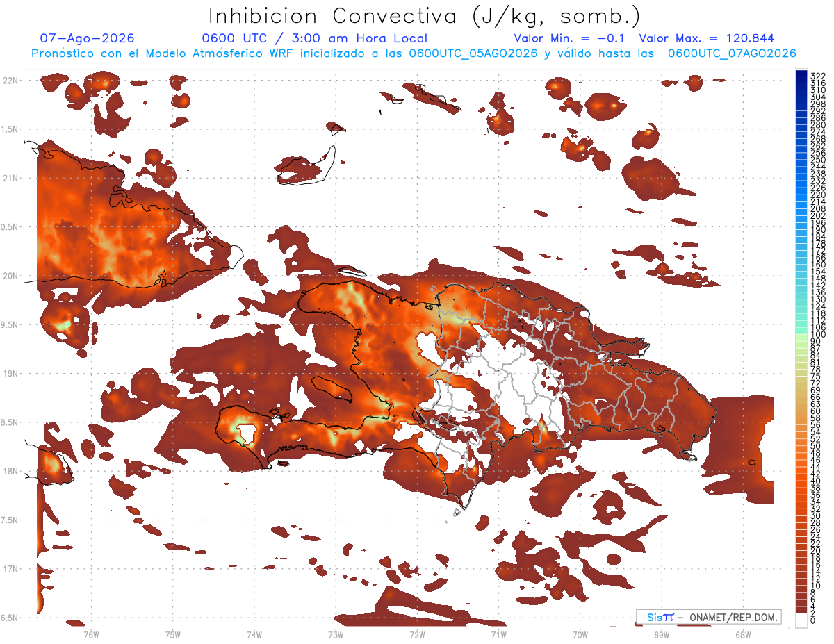Click the darkest blue swatch beside 322
834x644 pixels.
coord(801,73)
